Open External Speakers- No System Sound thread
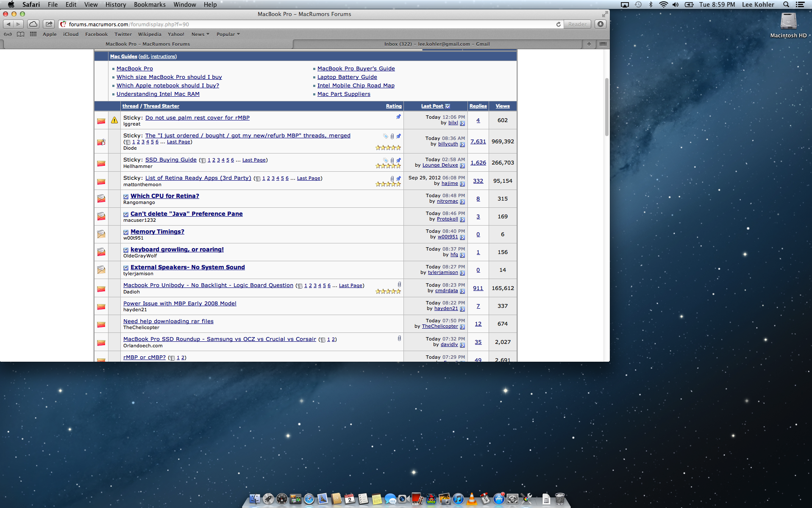 [188, 267]
